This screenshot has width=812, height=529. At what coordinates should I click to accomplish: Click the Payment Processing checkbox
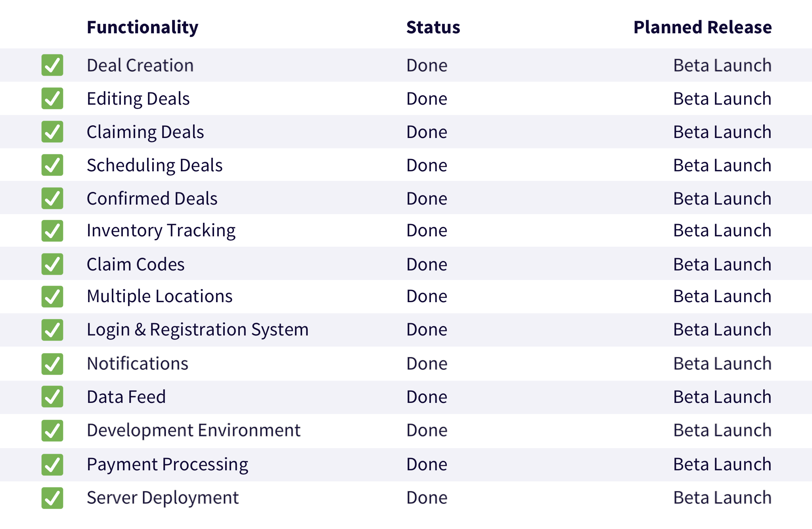pyautogui.click(x=52, y=465)
